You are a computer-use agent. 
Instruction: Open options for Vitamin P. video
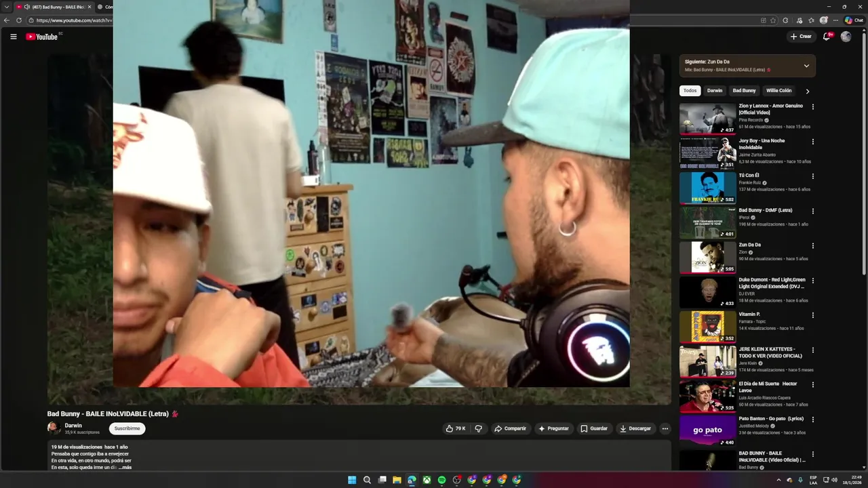(x=812, y=315)
